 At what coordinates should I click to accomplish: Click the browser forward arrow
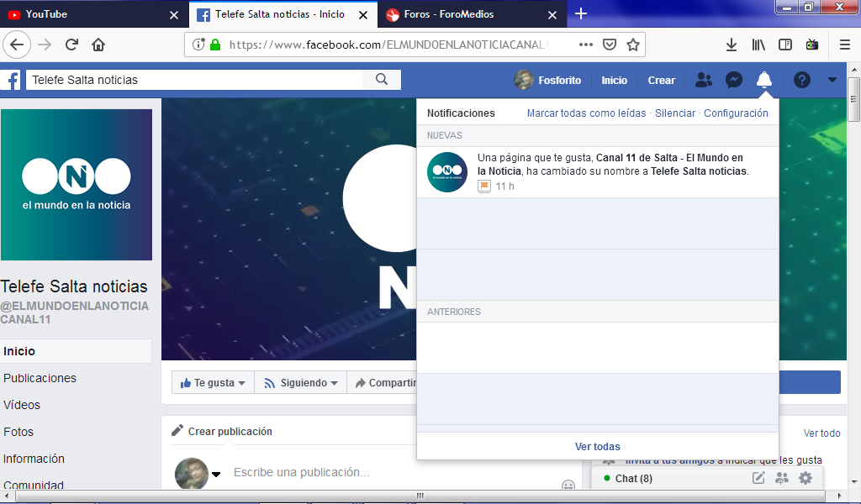(45, 45)
